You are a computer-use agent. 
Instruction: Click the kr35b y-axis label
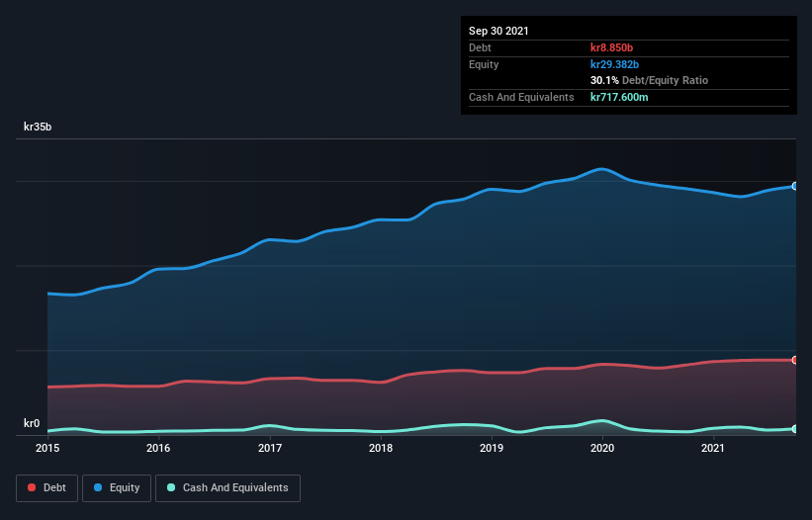pyautogui.click(x=38, y=127)
